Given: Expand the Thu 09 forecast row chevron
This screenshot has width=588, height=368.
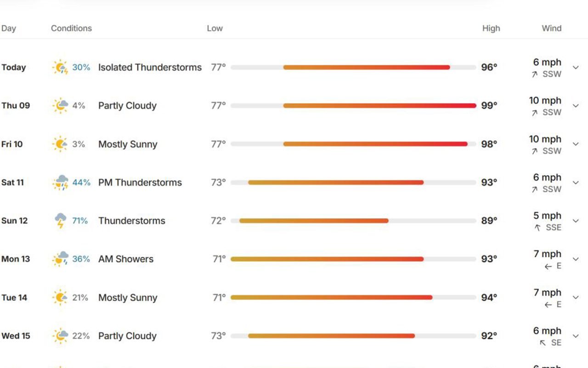Looking at the screenshot, I should pyautogui.click(x=576, y=106).
